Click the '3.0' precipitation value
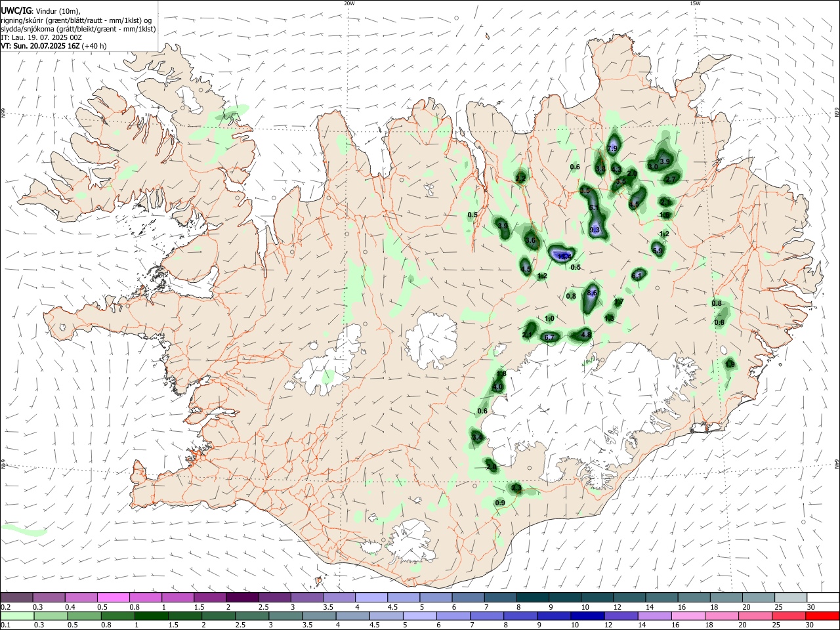 coord(653,167)
